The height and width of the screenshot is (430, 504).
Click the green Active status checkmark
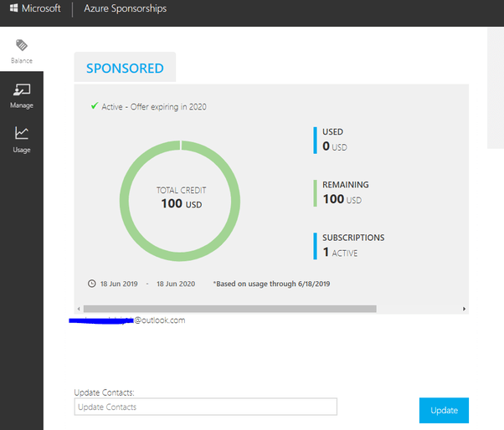(x=94, y=105)
